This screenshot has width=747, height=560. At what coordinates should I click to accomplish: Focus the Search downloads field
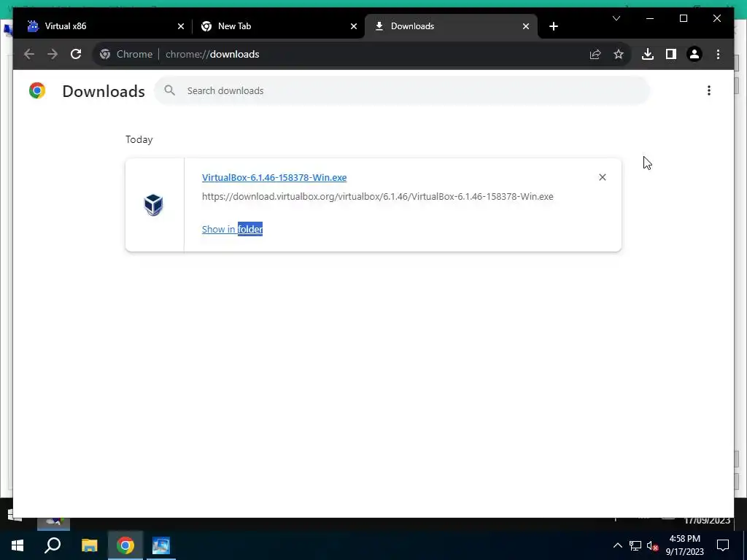(x=402, y=90)
